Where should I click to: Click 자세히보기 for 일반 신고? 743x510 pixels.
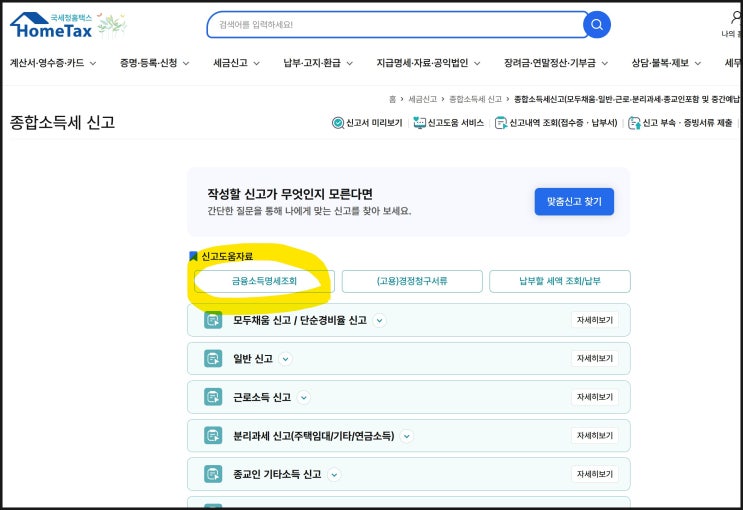coord(595,358)
